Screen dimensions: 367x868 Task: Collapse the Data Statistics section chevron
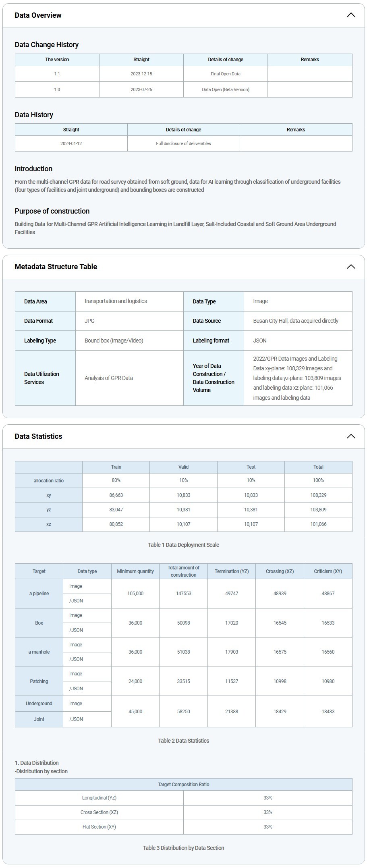tap(350, 436)
